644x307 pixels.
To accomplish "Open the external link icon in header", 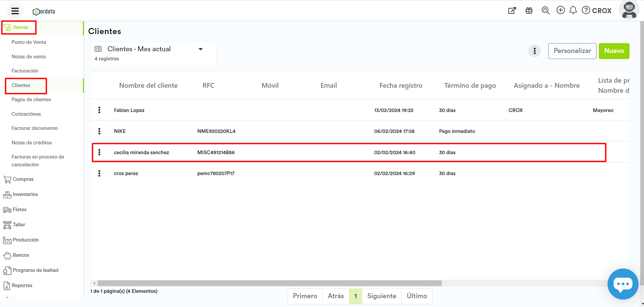I will (512, 10).
